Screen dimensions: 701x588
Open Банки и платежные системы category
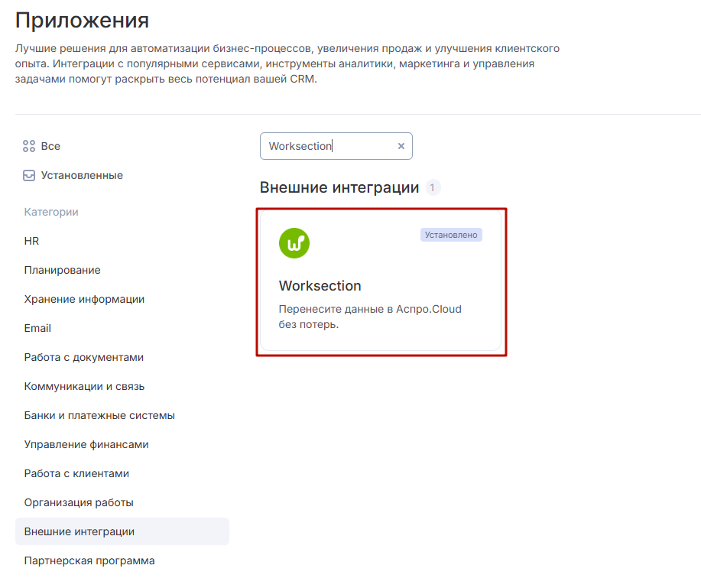point(99,415)
